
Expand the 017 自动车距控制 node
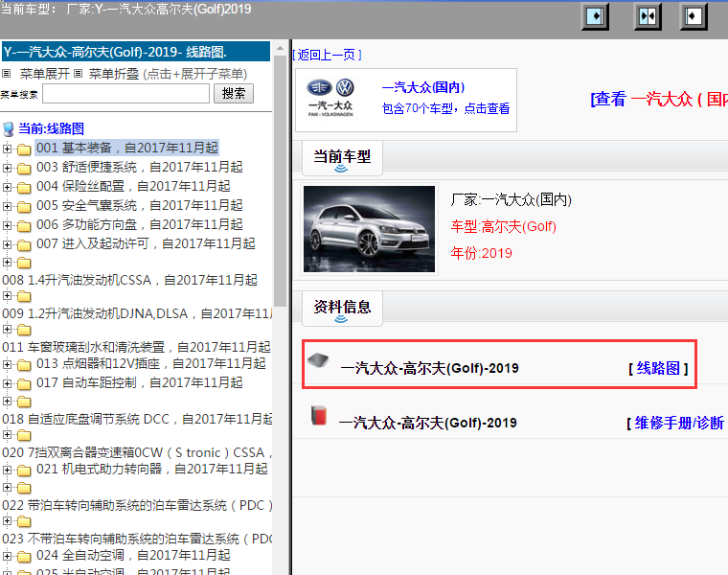[x=7, y=383]
